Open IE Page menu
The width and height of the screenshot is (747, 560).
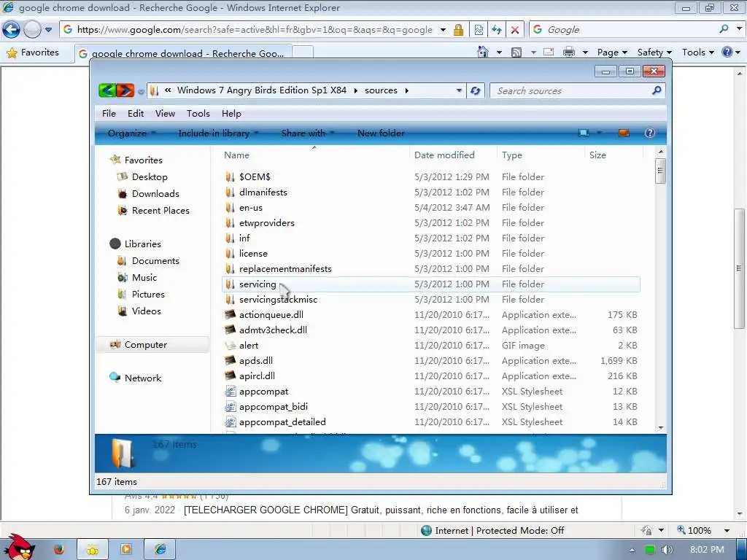[x=612, y=52]
